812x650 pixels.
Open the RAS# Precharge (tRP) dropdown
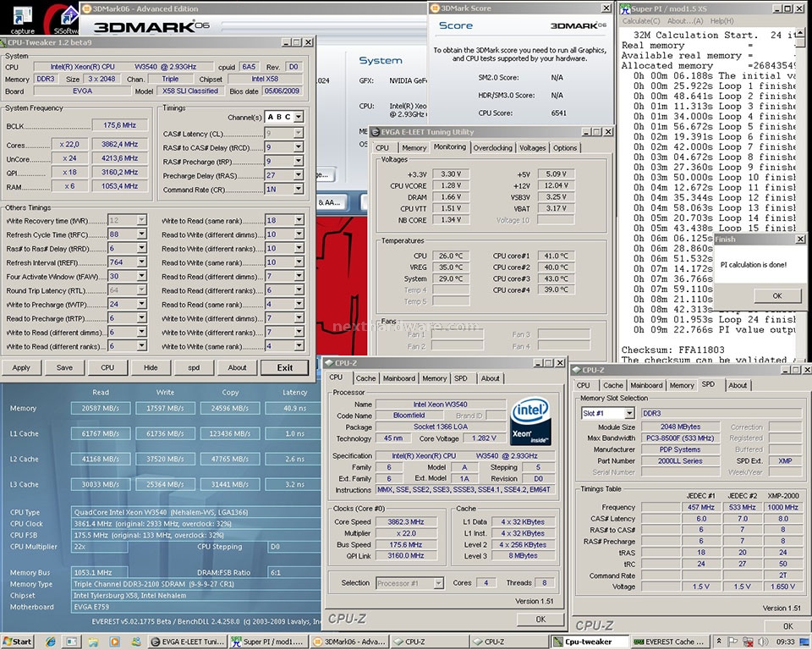(299, 161)
